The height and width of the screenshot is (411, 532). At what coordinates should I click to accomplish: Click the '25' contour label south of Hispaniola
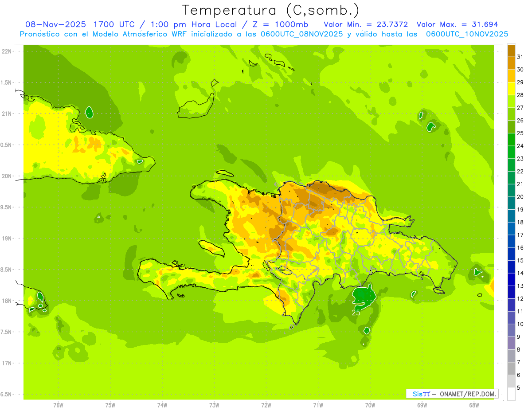[356, 313]
